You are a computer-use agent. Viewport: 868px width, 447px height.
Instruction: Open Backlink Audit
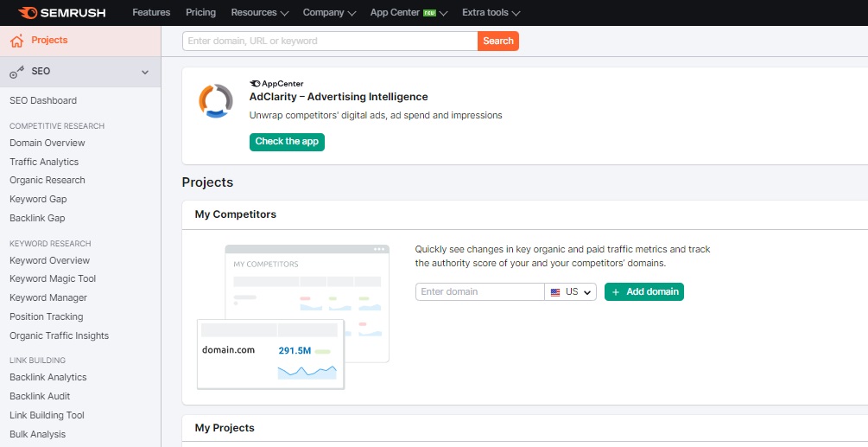point(40,396)
